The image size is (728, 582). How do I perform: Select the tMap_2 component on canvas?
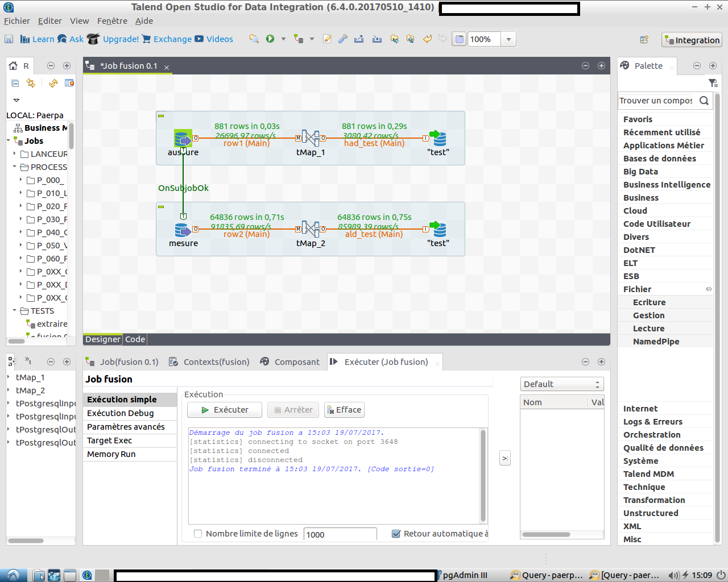coord(311,229)
